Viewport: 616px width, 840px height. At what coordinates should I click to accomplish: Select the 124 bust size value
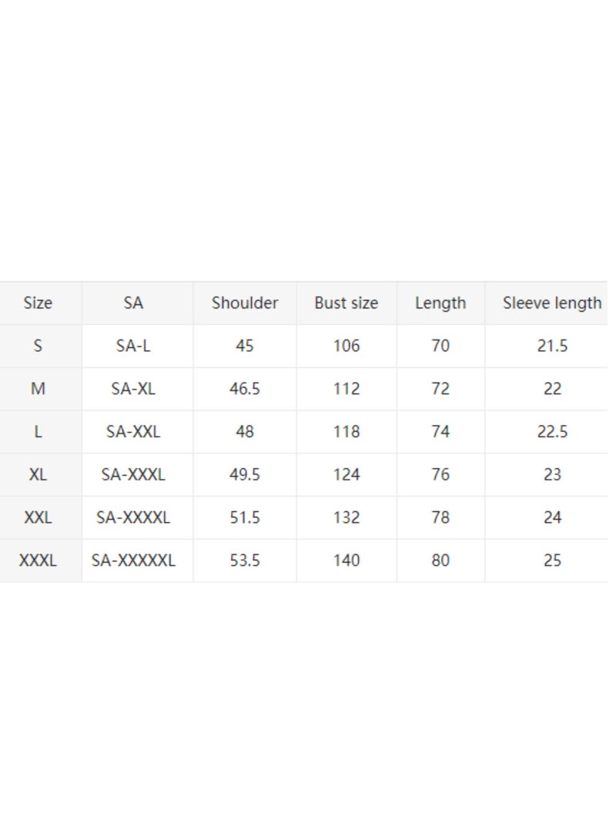point(346,475)
